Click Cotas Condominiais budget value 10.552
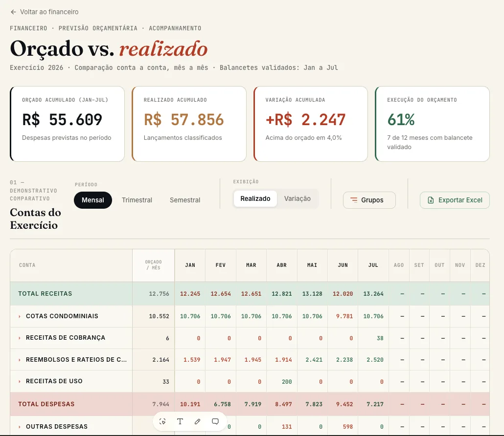Image resolution: width=504 pixels, height=436 pixels. tap(159, 316)
